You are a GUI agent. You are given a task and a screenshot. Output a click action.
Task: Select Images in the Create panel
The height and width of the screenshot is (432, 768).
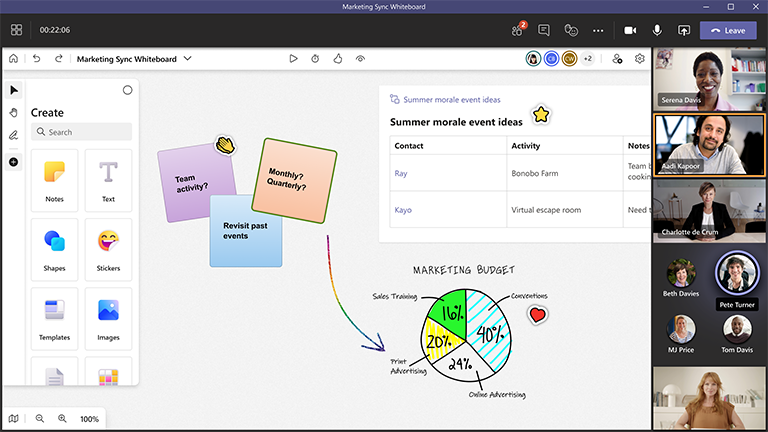click(x=108, y=319)
